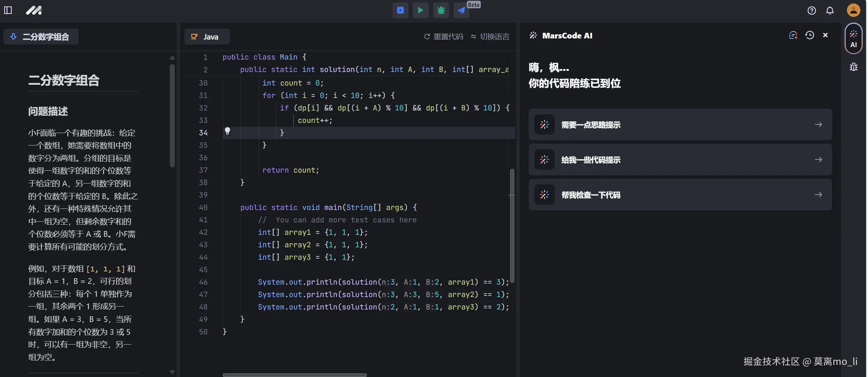Select 给我一些代码提示 suggestion

click(x=680, y=159)
